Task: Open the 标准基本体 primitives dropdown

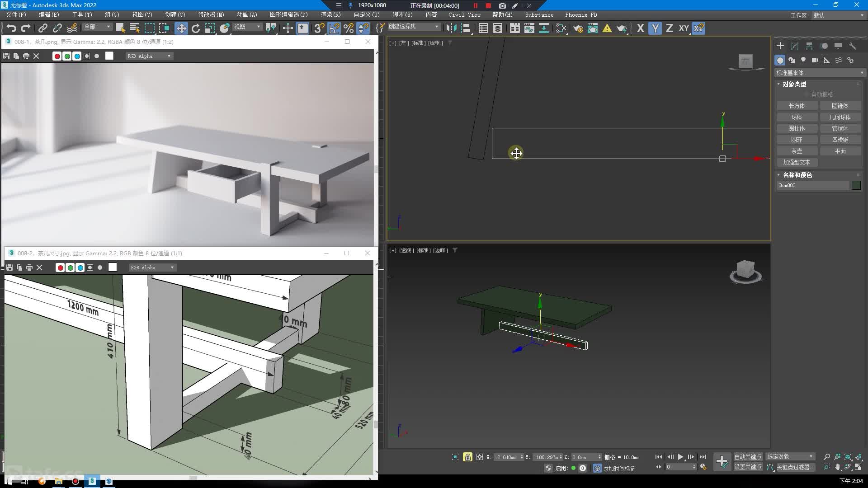Action: point(820,73)
